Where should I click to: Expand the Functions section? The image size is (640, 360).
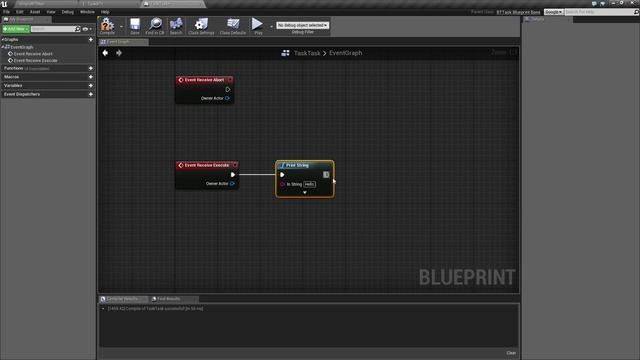tap(13, 68)
